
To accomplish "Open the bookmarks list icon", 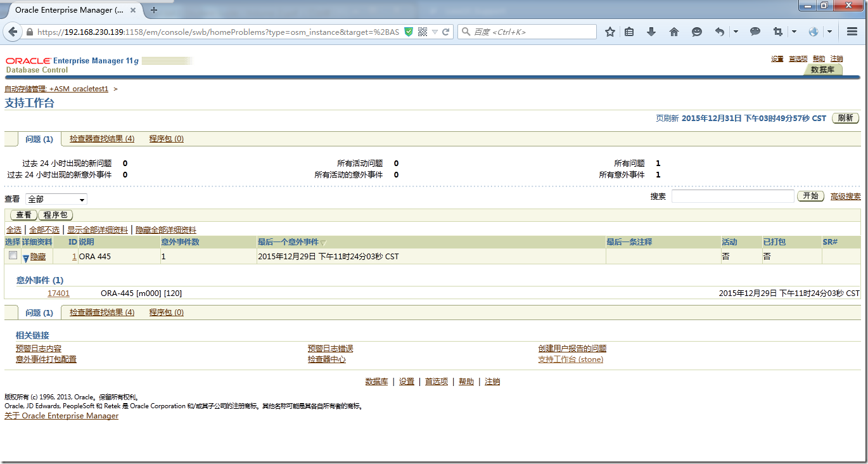I will 629,32.
